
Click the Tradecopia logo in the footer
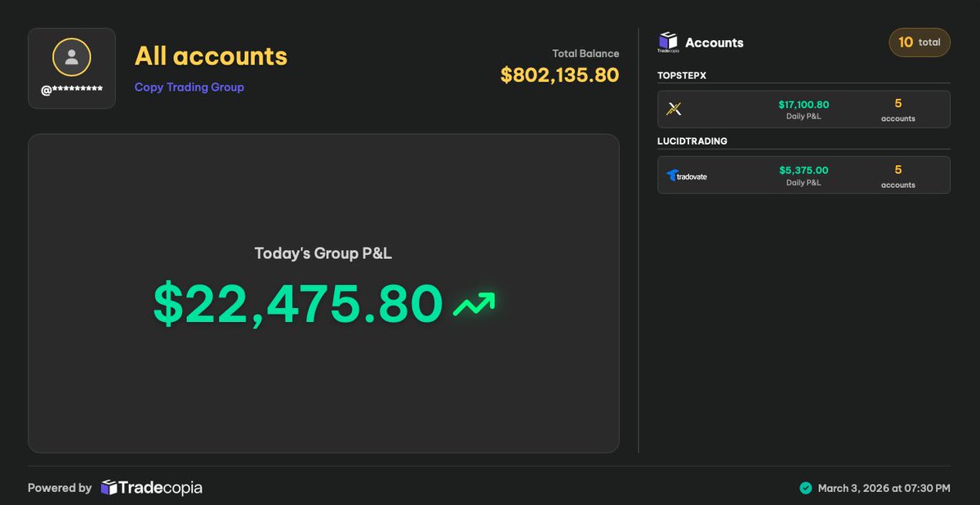[151, 488]
